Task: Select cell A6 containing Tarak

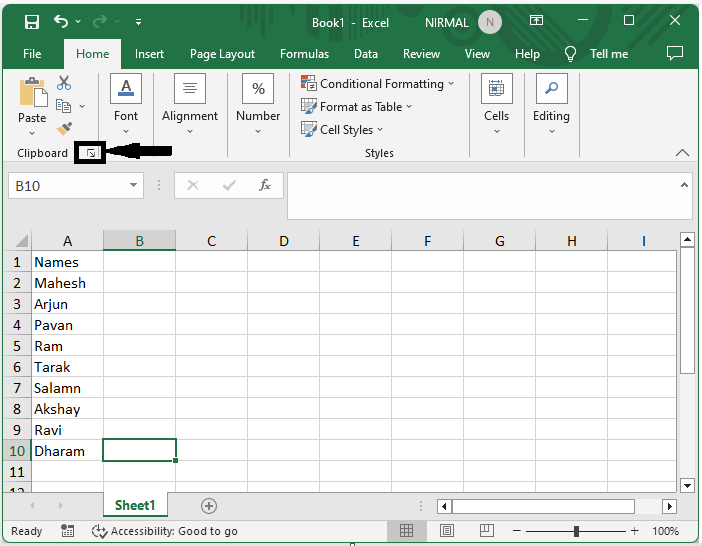Action: [67, 367]
